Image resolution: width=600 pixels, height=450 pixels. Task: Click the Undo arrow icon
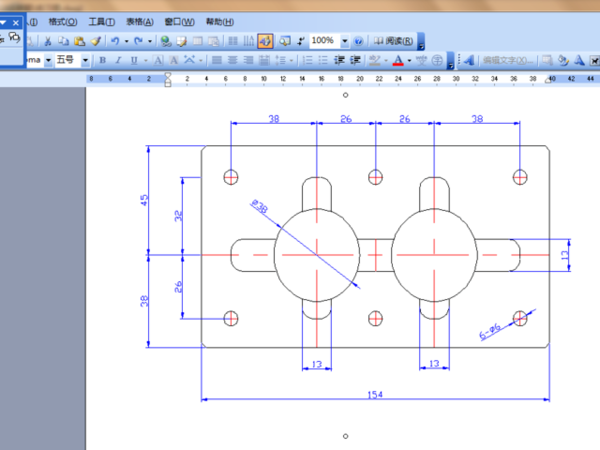pos(115,41)
